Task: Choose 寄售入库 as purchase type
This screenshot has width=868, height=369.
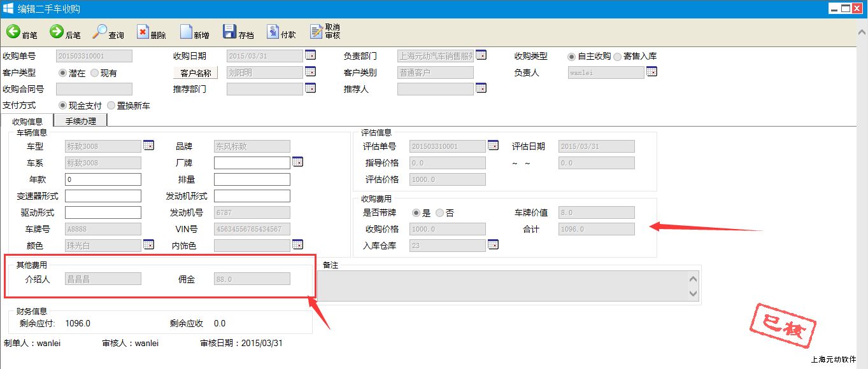Action: point(618,57)
